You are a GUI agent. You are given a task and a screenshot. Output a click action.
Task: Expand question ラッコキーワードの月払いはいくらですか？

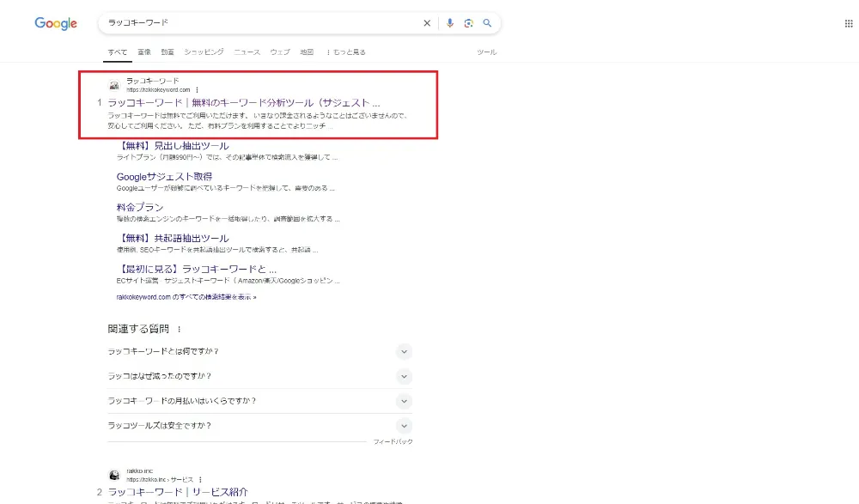click(259, 401)
